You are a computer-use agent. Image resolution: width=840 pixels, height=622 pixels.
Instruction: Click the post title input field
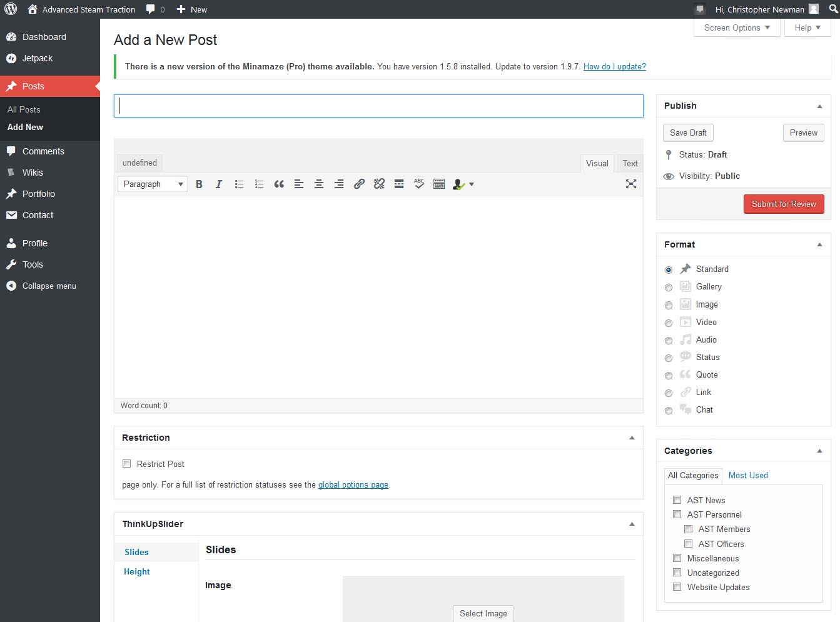pyautogui.click(x=378, y=106)
